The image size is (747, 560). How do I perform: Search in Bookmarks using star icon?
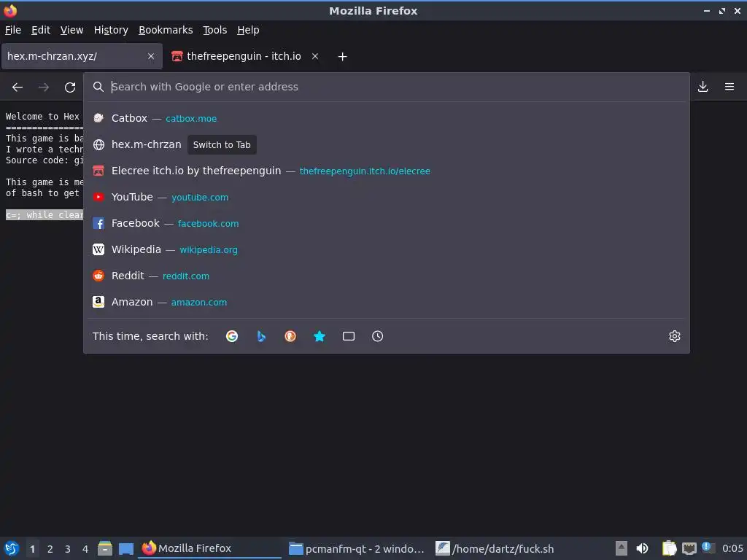(320, 336)
